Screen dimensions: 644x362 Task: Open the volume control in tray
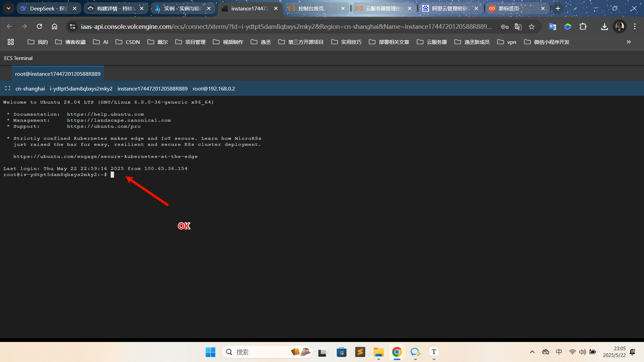pos(582,352)
